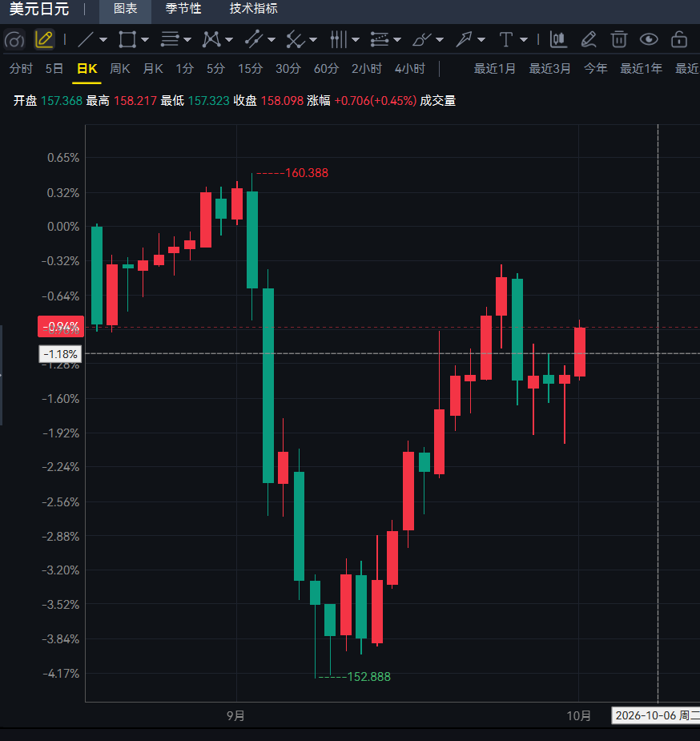Toggle the yellow pencil drawing mode icon
The height and width of the screenshot is (741, 700).
(44, 39)
